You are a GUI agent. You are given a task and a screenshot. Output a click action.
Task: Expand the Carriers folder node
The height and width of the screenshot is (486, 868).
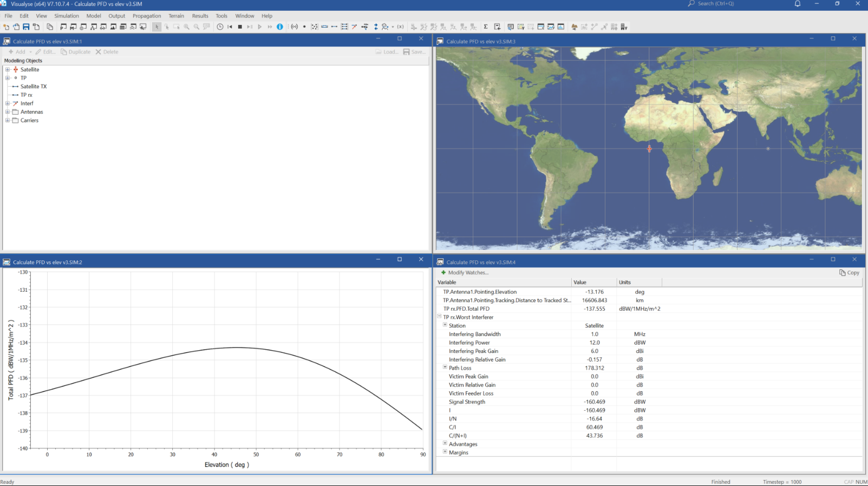pos(8,120)
